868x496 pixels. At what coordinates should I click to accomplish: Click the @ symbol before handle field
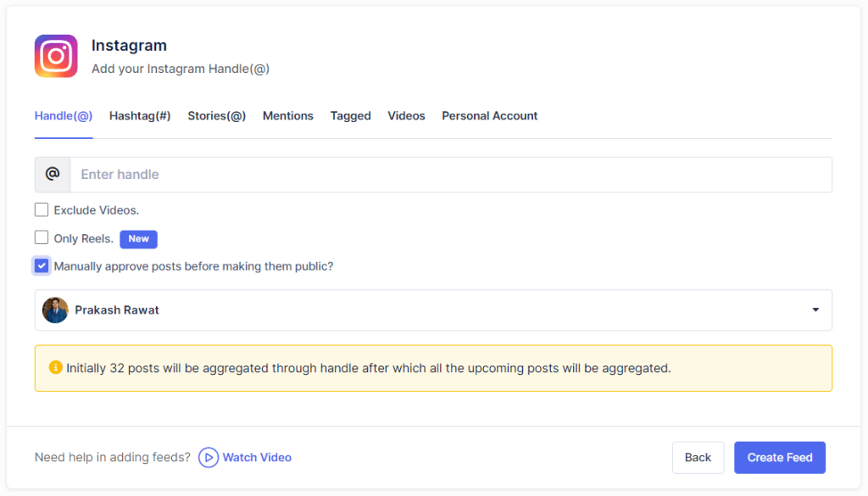coord(53,174)
